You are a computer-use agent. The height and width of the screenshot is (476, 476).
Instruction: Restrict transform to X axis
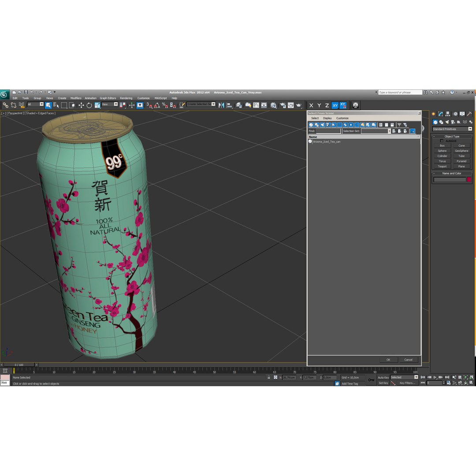311,105
